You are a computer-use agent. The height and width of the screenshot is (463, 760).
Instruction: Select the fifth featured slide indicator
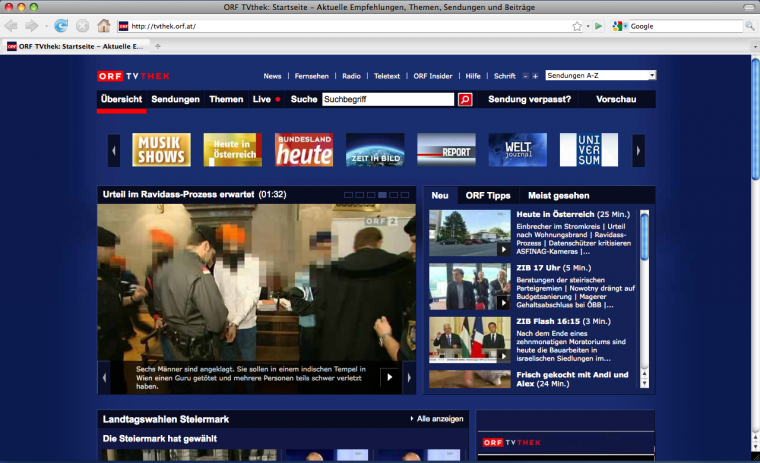click(x=394, y=195)
